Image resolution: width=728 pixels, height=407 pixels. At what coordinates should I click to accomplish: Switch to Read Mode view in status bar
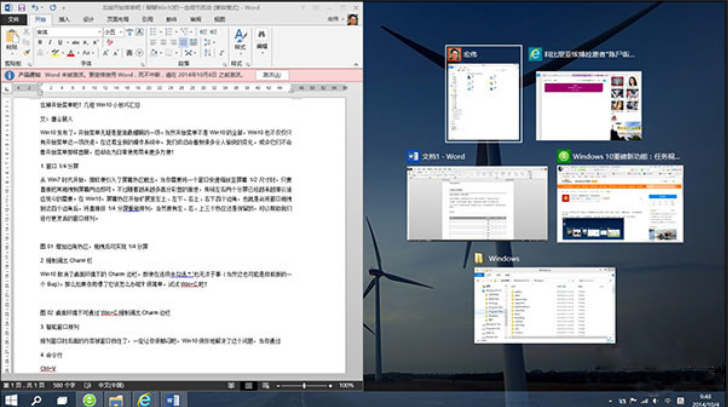pyautogui.click(x=231, y=386)
